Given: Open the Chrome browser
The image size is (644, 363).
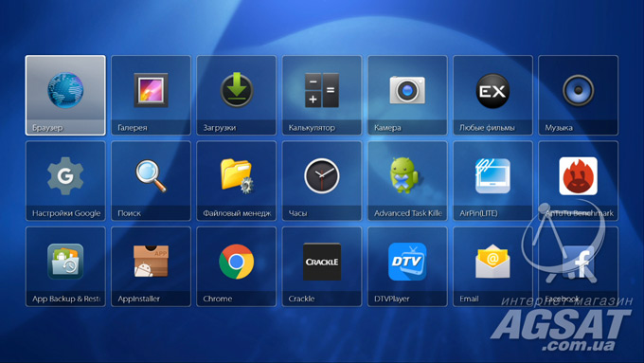Looking at the screenshot, I should [x=236, y=266].
